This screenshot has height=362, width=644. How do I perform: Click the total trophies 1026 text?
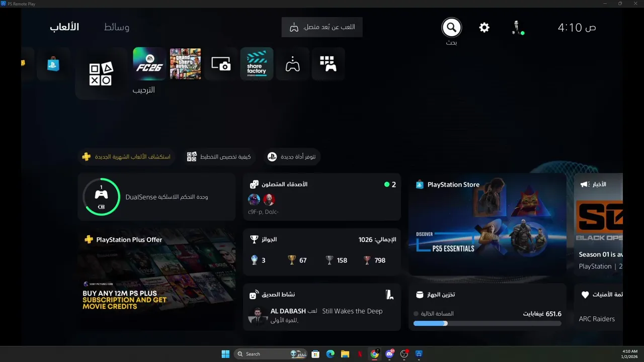pos(377,240)
